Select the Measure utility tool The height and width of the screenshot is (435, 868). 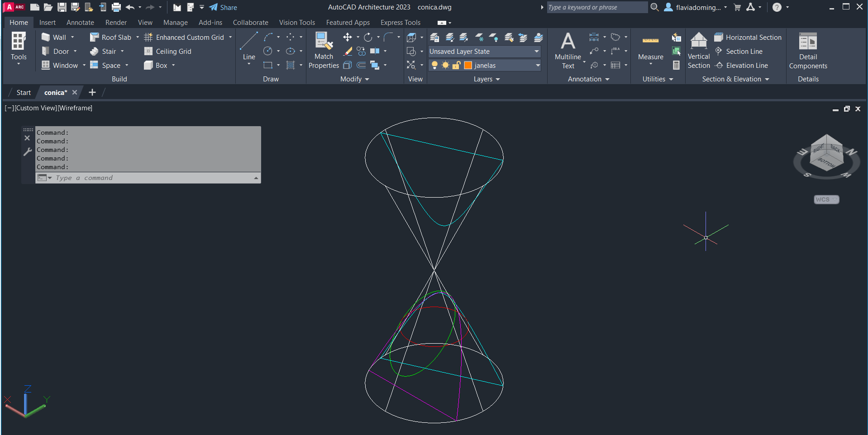(650, 47)
